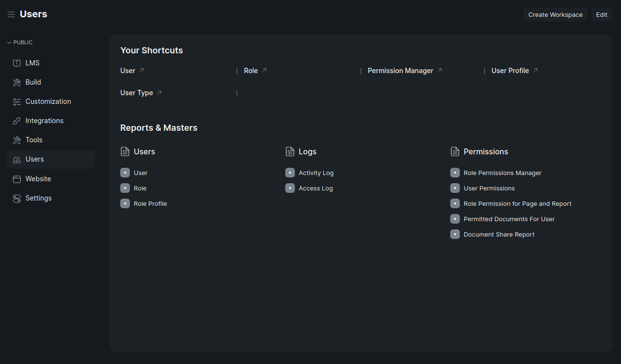The image size is (621, 364).
Task: Collapse the PUBLIC sidebar section
Action: 20,42
